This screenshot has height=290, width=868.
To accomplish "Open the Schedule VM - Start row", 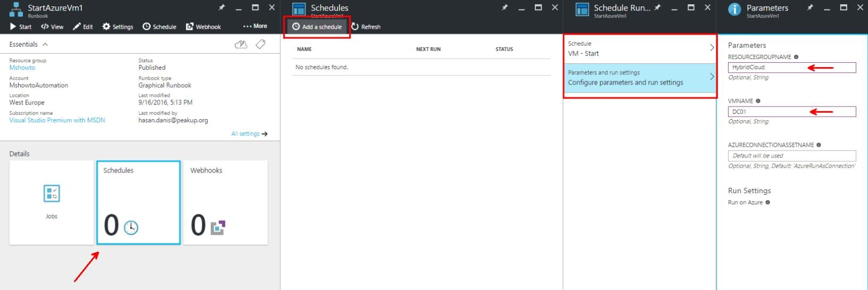I will [x=640, y=48].
